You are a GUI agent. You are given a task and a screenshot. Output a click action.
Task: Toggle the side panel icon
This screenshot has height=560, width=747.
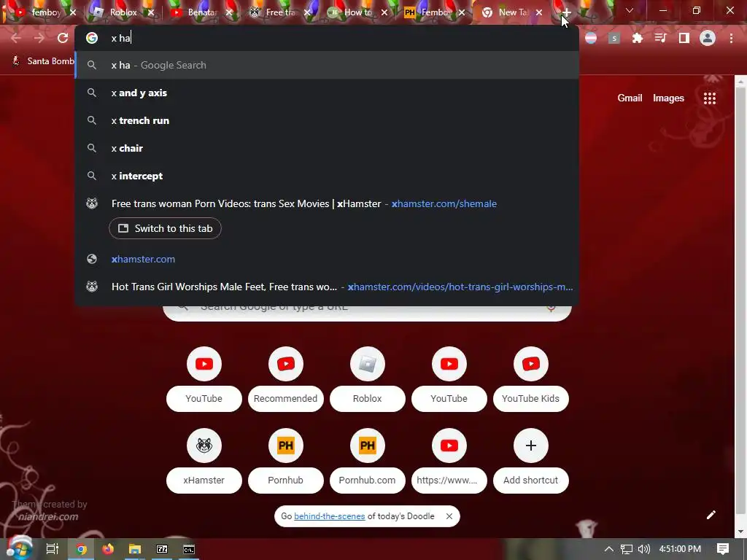[x=684, y=38]
